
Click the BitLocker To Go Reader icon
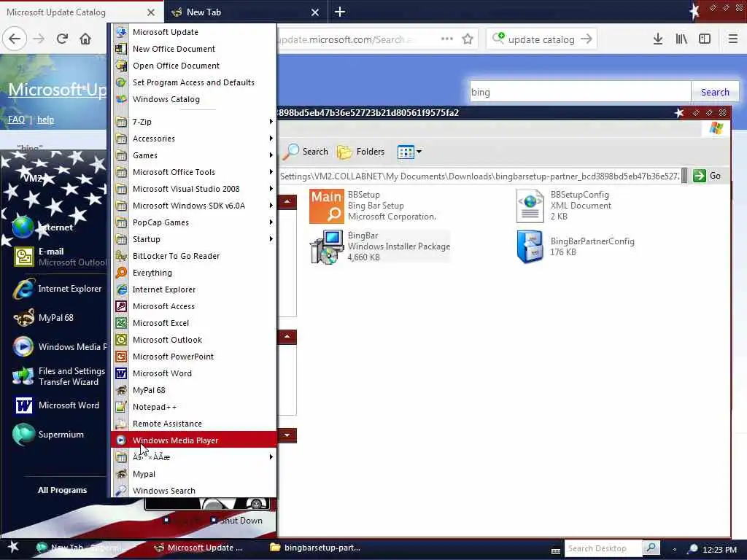[122, 256]
